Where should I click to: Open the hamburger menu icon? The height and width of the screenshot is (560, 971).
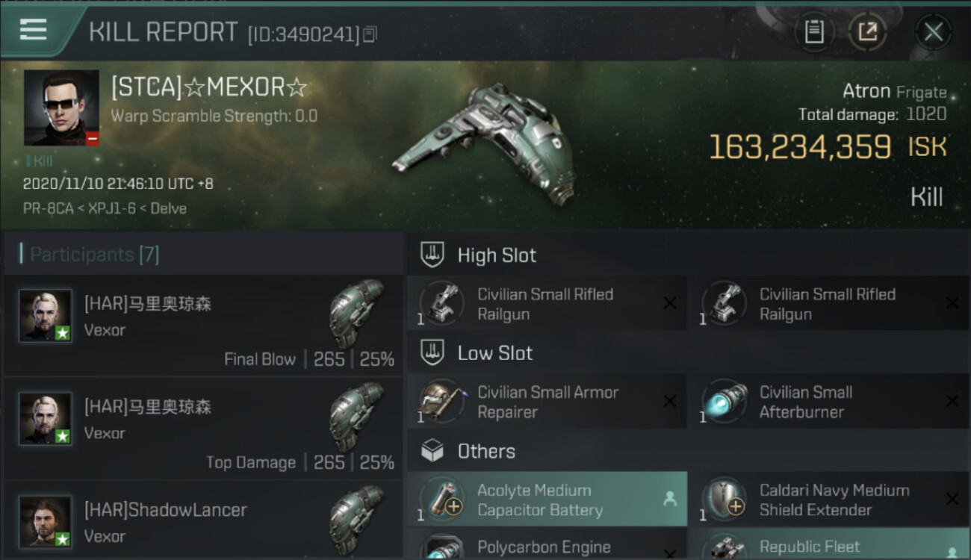click(34, 30)
